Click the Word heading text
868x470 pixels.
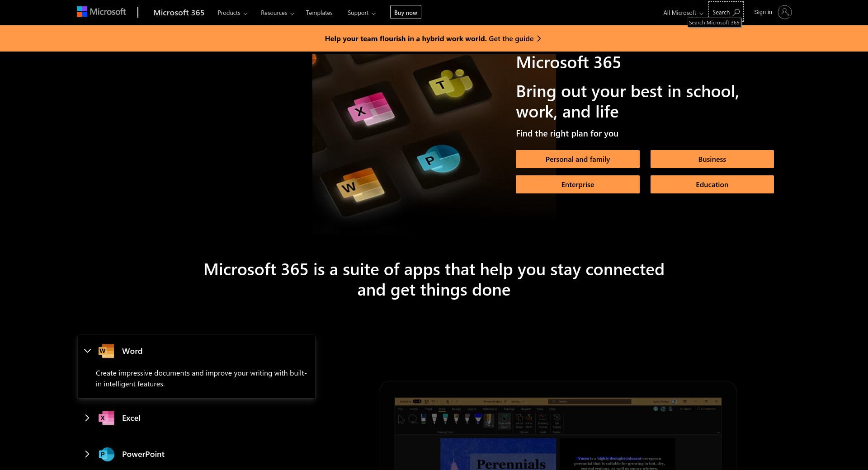[132, 351]
